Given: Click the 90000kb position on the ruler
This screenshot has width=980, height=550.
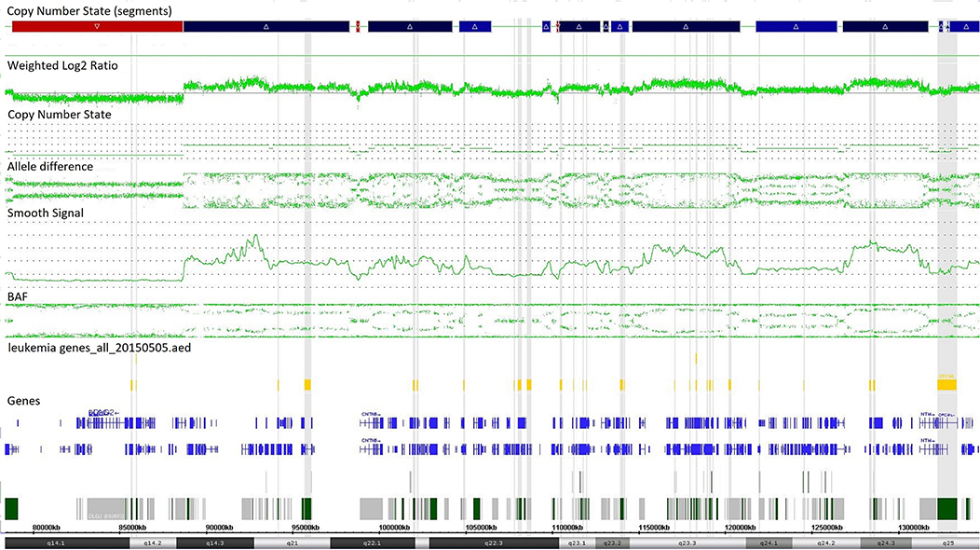Looking at the screenshot, I should (219, 528).
